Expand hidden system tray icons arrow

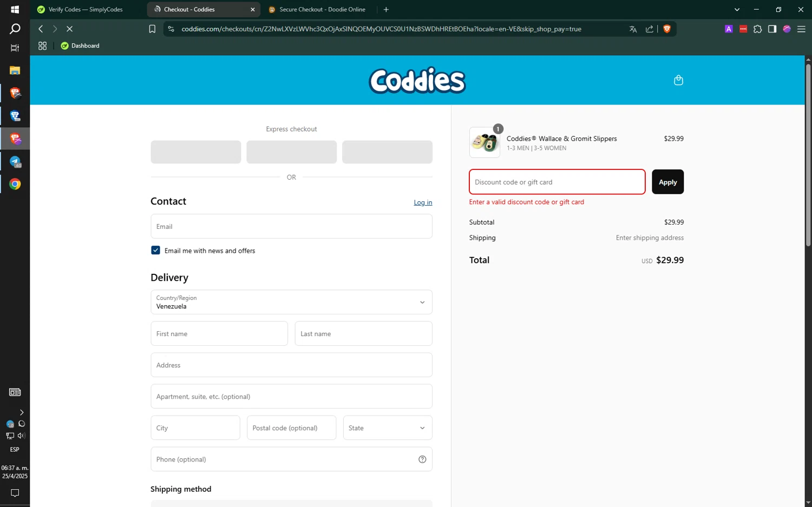coord(21,412)
